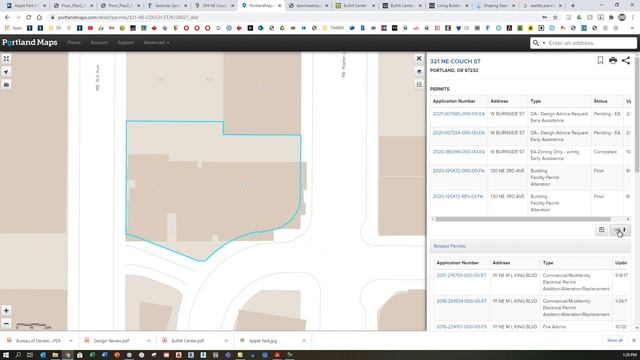Open the Design Review.pdf download options chevron
This screenshot has height=360, width=640.
pyautogui.click(x=148, y=340)
